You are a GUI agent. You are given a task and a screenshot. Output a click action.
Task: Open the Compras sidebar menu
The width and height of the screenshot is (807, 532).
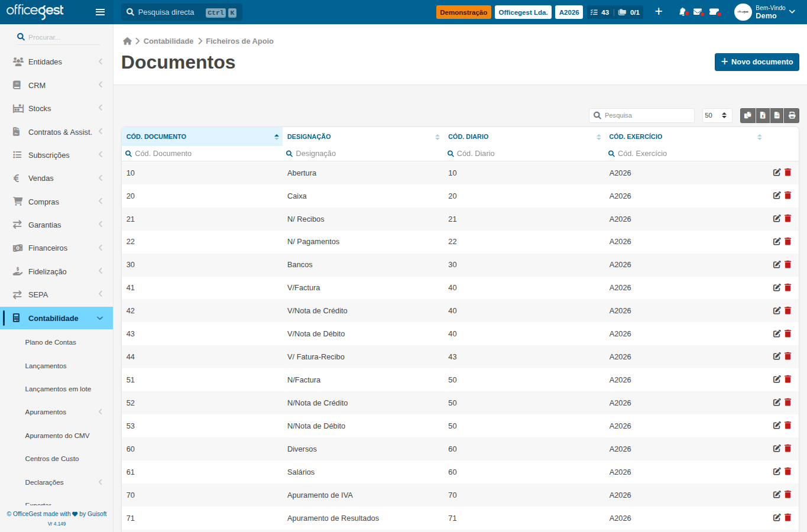point(57,202)
